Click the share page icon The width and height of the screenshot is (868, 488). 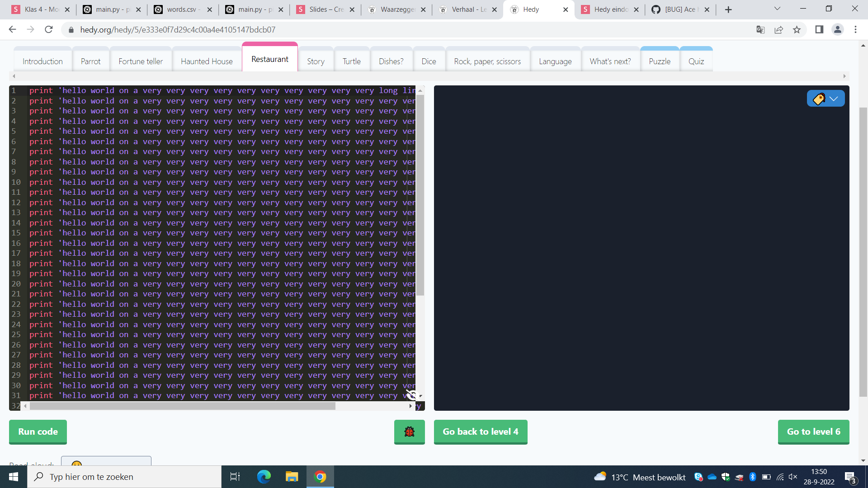tap(778, 30)
